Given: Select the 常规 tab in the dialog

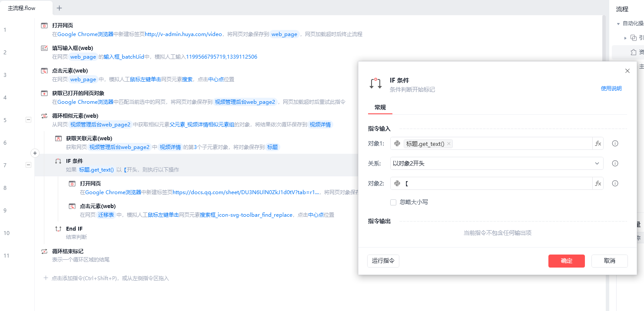Looking at the screenshot, I should pyautogui.click(x=380, y=107).
